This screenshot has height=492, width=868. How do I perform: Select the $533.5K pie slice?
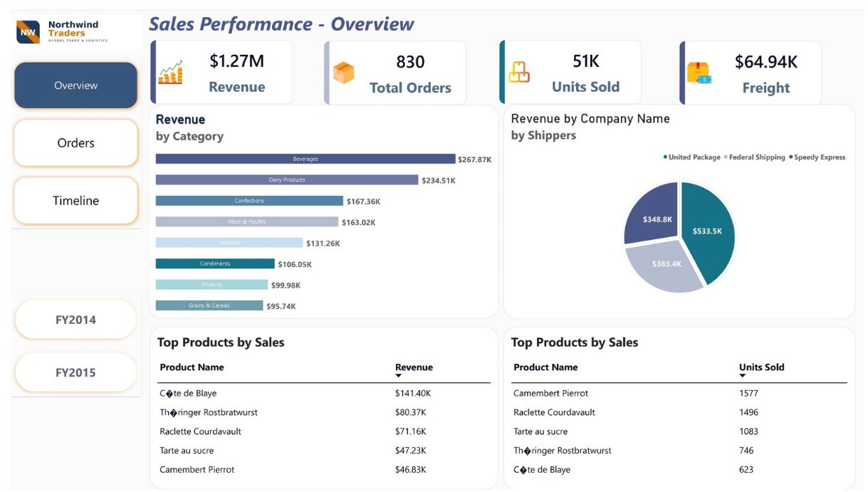coord(708,231)
